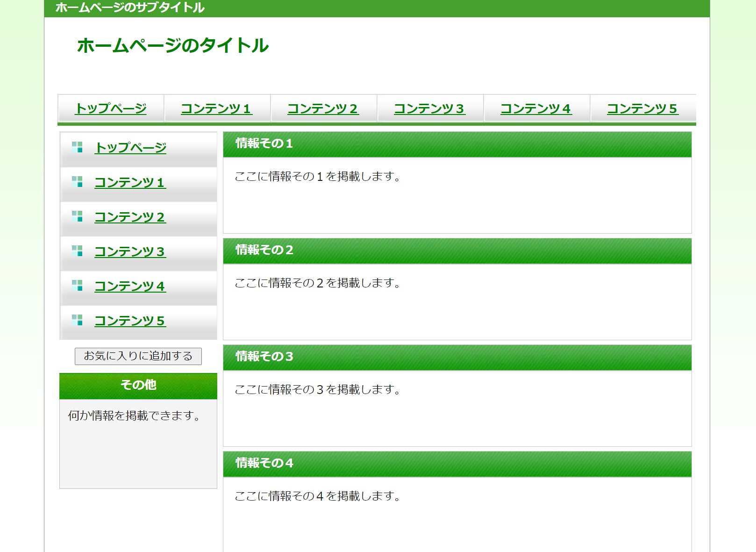Visit the sidebar コンテンツ5 link
The width and height of the screenshot is (756, 552).
coord(130,321)
